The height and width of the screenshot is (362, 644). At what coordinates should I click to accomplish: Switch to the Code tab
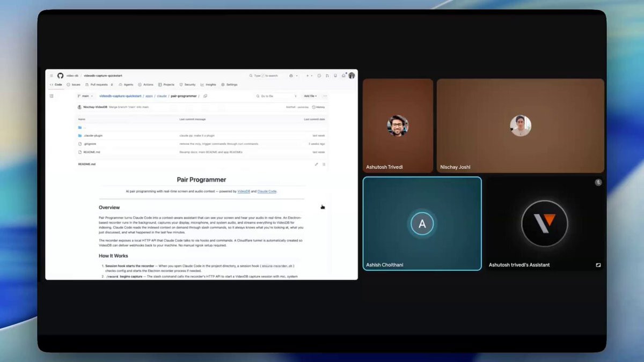pos(56,84)
